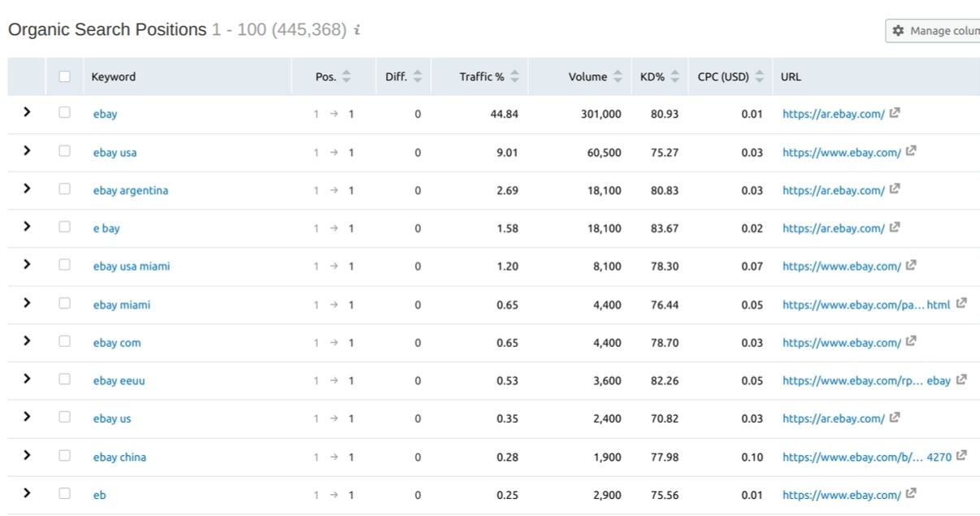Expand the ebay keyword row

[27, 112]
